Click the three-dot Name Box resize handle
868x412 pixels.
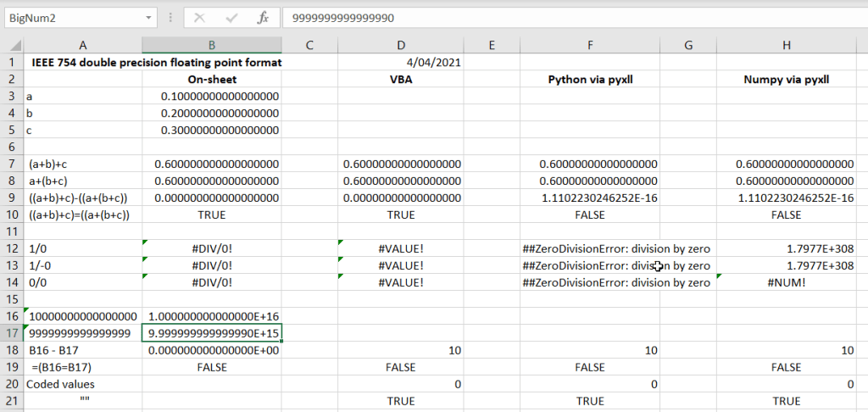172,17
